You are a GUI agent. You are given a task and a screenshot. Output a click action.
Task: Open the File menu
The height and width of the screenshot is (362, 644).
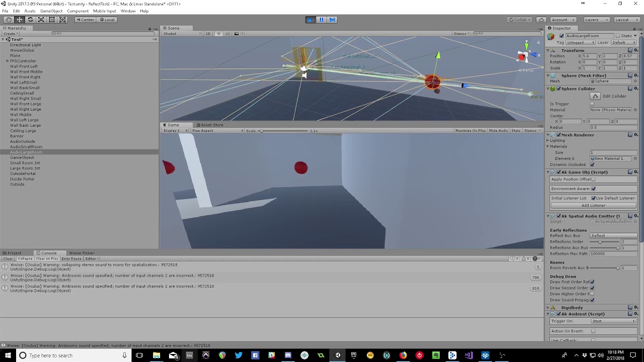point(5,11)
